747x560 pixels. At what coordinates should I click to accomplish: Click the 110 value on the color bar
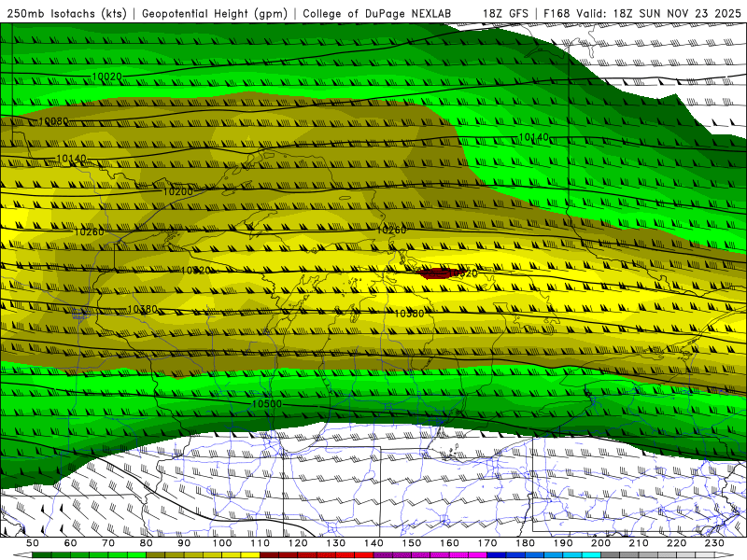(260, 543)
